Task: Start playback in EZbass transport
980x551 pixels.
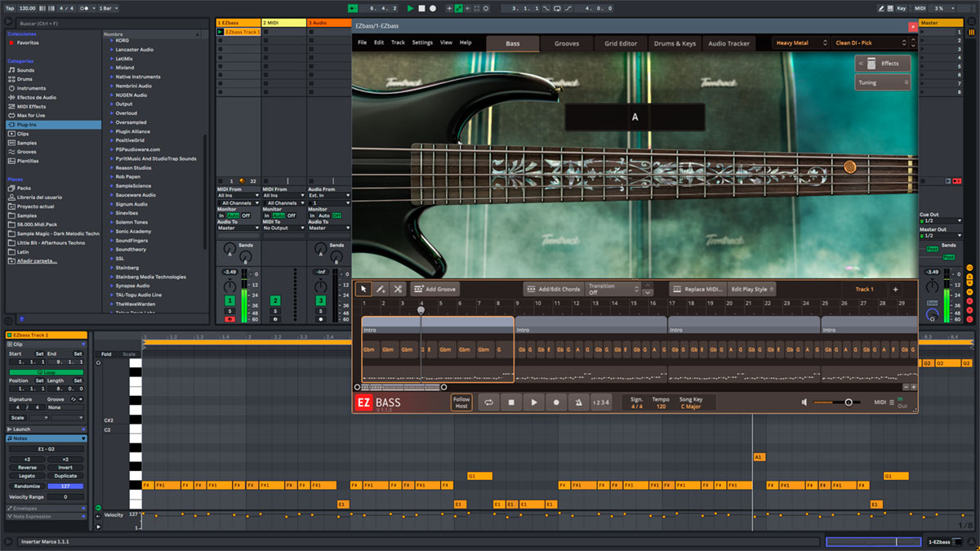Action: tap(534, 402)
